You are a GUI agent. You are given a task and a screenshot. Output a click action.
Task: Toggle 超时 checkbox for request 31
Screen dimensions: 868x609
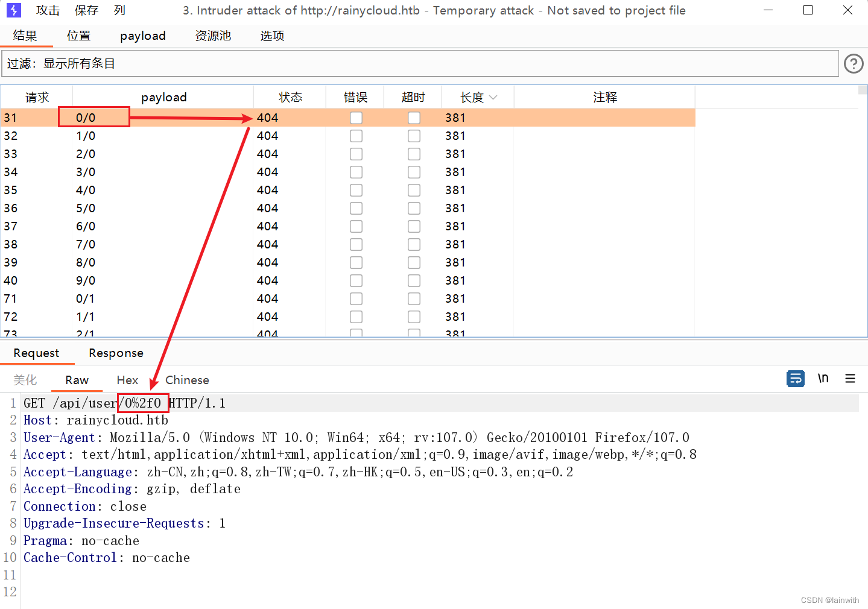414,118
